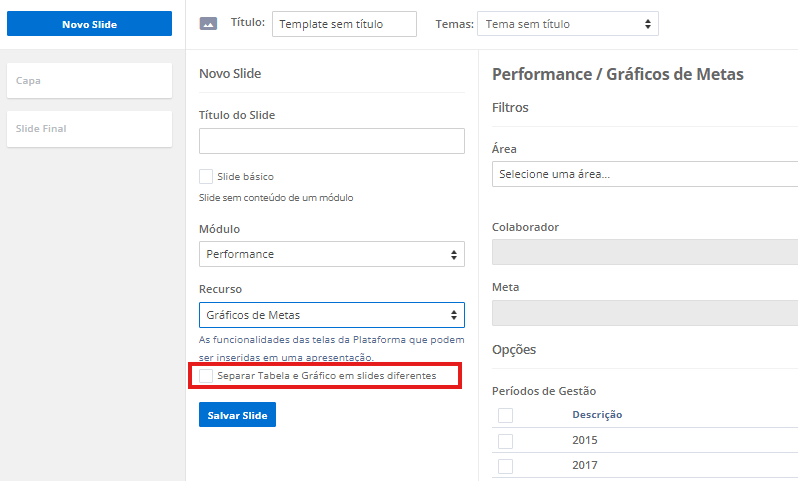Viewport: 798px width, 481px height.
Task: Click the Salvar Slide button
Action: tap(237, 414)
